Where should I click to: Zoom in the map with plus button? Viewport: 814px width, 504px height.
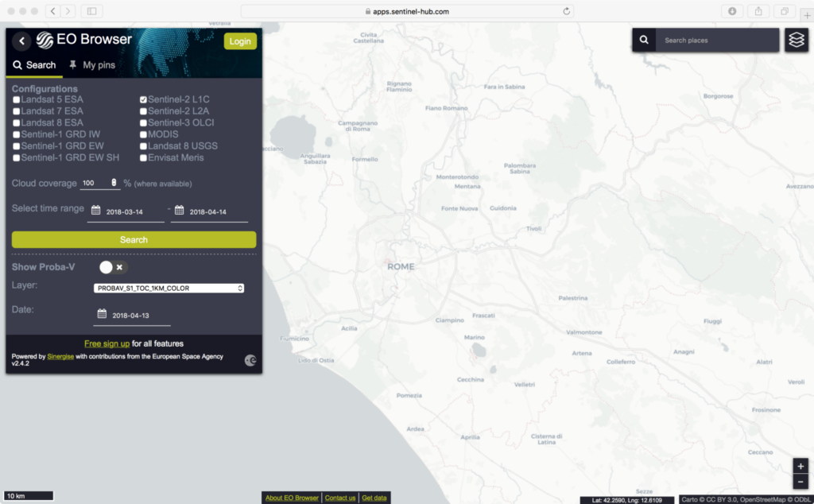[800, 466]
